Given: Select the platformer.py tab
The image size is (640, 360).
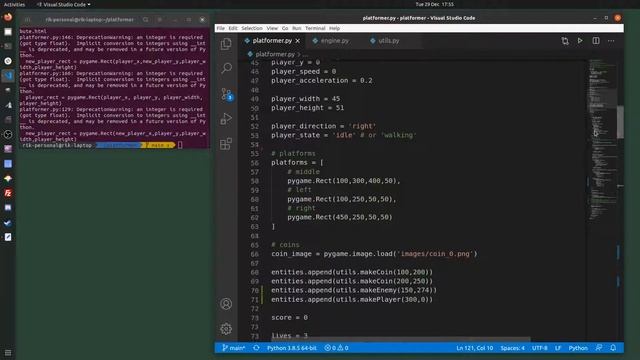Looking at the screenshot, I should tap(272, 41).
